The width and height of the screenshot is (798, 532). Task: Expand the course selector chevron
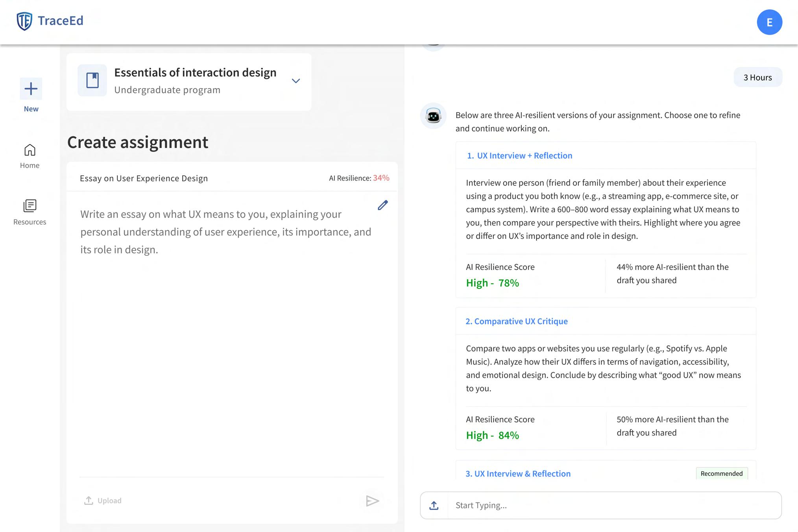click(x=296, y=81)
